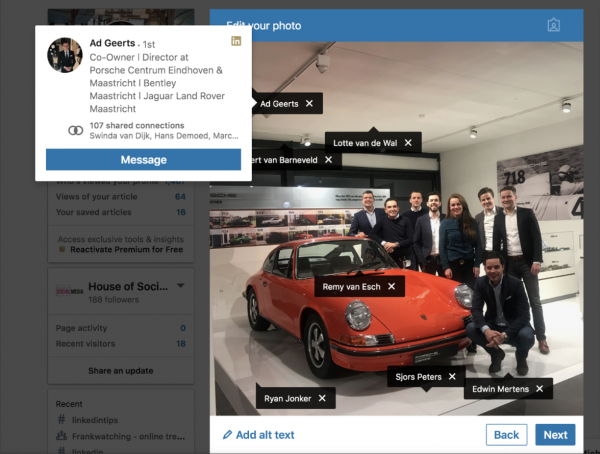
Task: Click the Premium badge icon beside Reactivate Premium
Action: [62, 249]
